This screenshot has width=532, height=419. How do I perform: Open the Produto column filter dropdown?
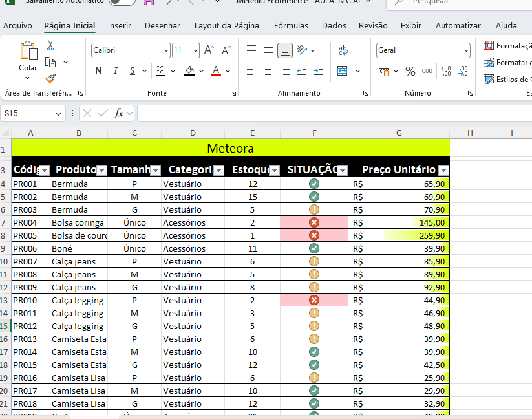pos(102,170)
